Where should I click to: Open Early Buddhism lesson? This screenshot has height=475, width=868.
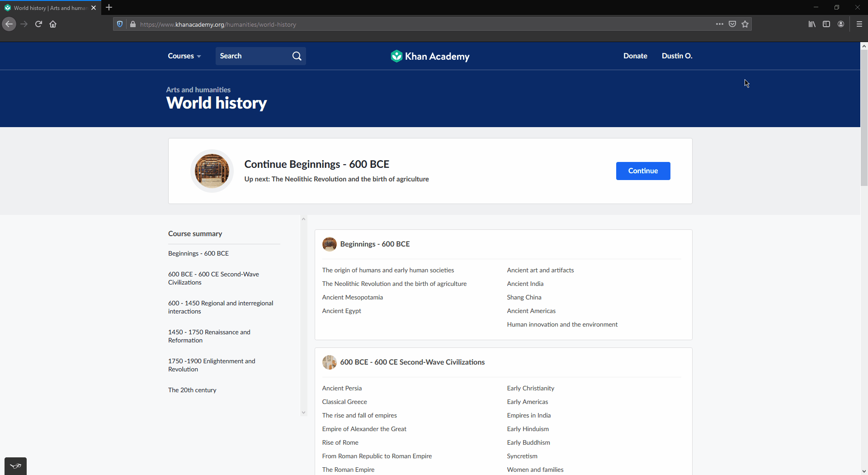click(x=528, y=442)
